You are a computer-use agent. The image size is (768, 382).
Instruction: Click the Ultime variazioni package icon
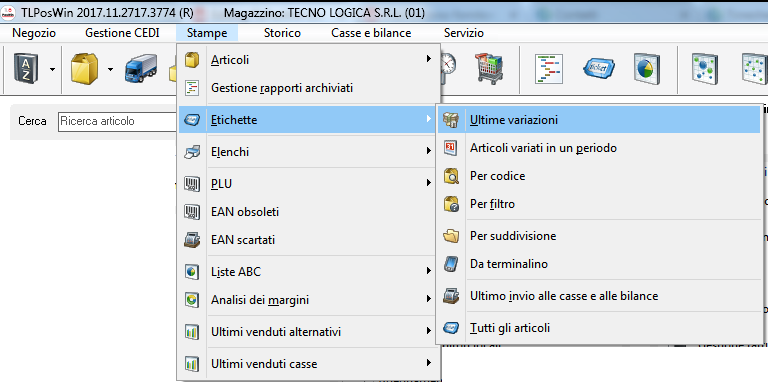[451, 120]
